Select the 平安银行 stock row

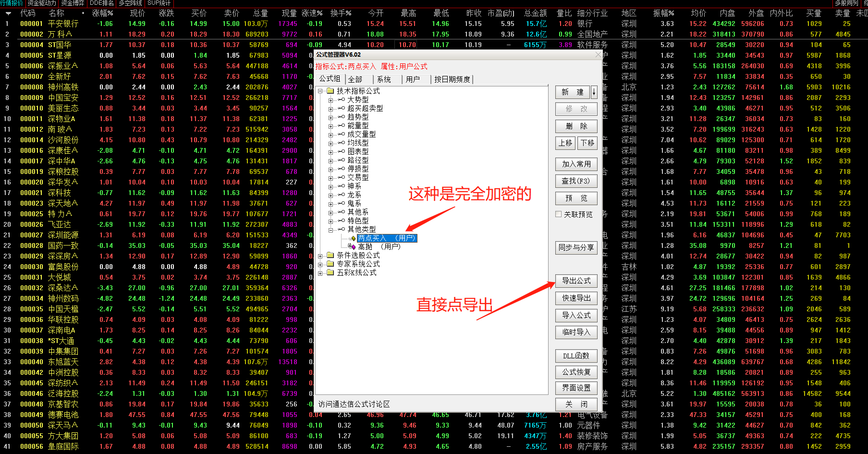[434, 24]
